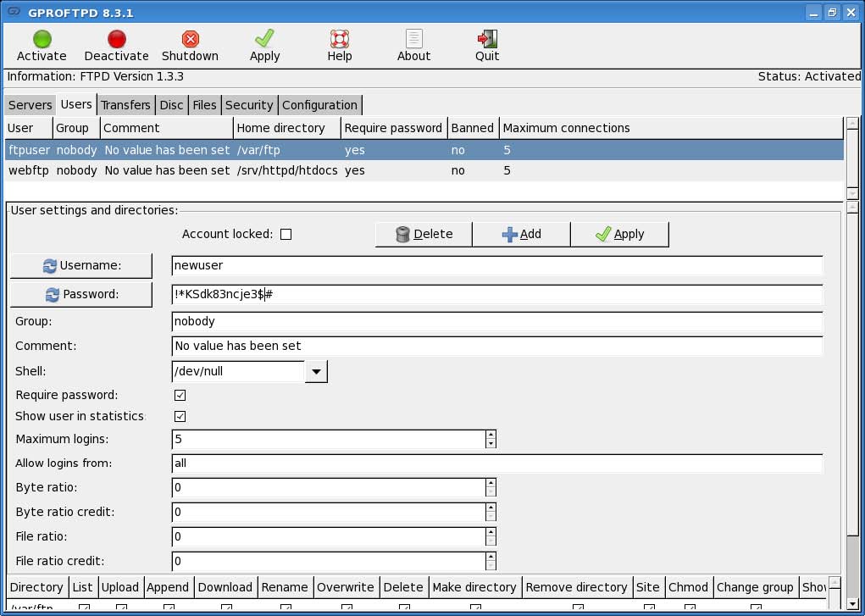
Task: Click the File ratio field
Action: click(329, 537)
